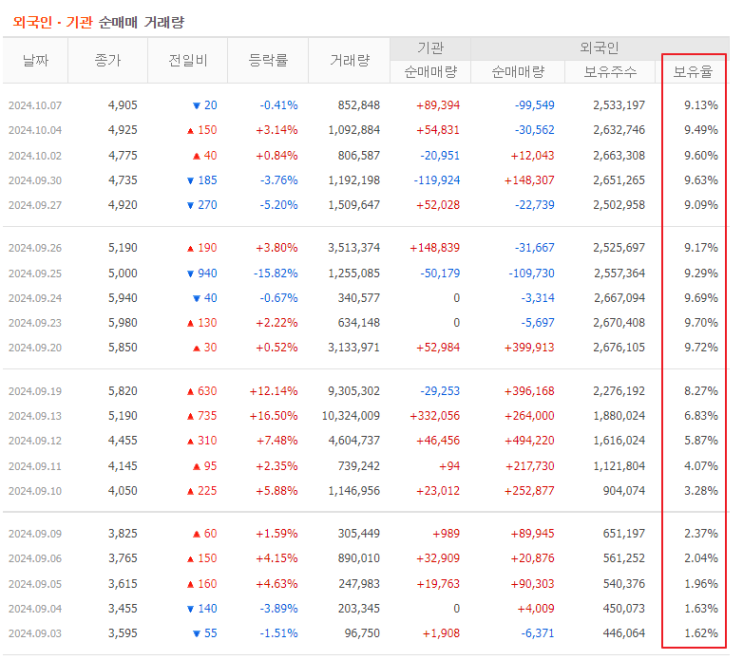Click the volume value 10,324,009
Viewport: 743px width, 660px height.
pos(351,416)
